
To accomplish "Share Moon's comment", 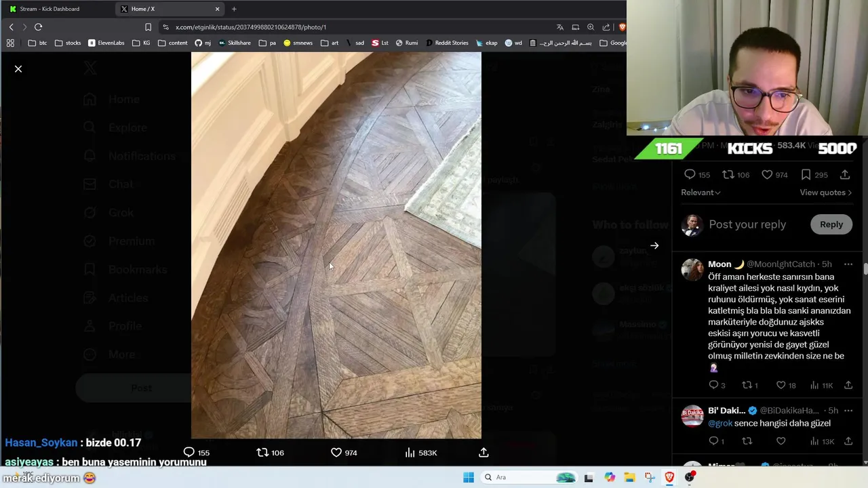I will pyautogui.click(x=848, y=385).
